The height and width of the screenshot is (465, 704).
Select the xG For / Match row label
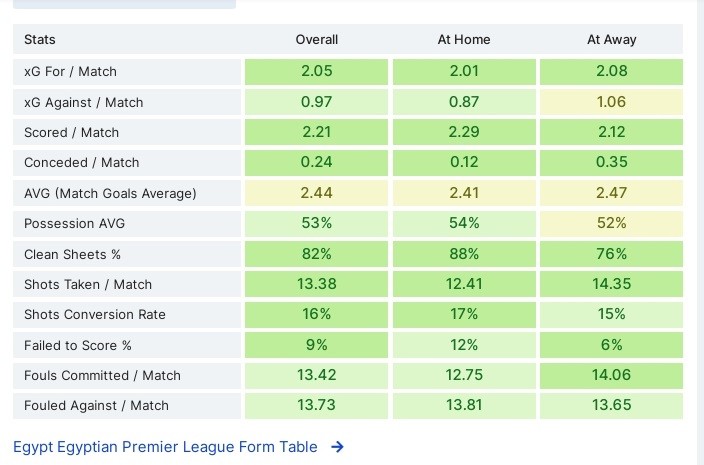coord(70,72)
